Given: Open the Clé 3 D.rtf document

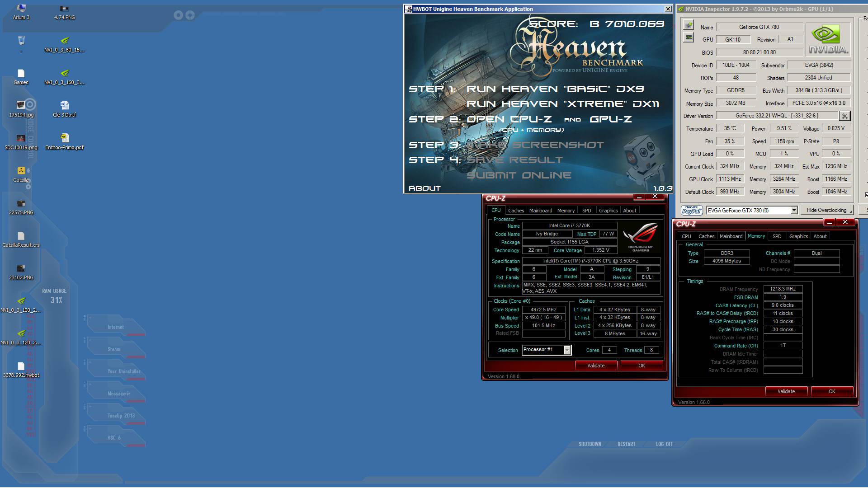Looking at the screenshot, I should click(x=65, y=110).
